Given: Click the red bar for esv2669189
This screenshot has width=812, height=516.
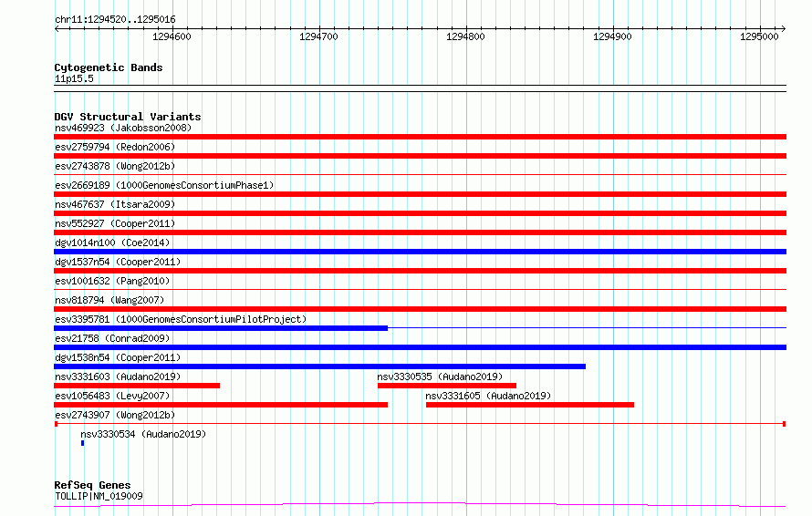Looking at the screenshot, I should point(420,194).
